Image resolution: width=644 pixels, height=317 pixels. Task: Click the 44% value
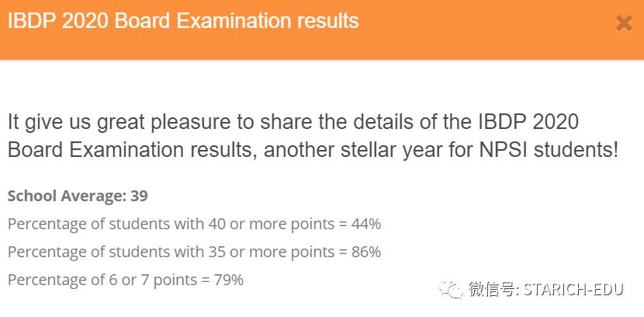pyautogui.click(x=365, y=224)
